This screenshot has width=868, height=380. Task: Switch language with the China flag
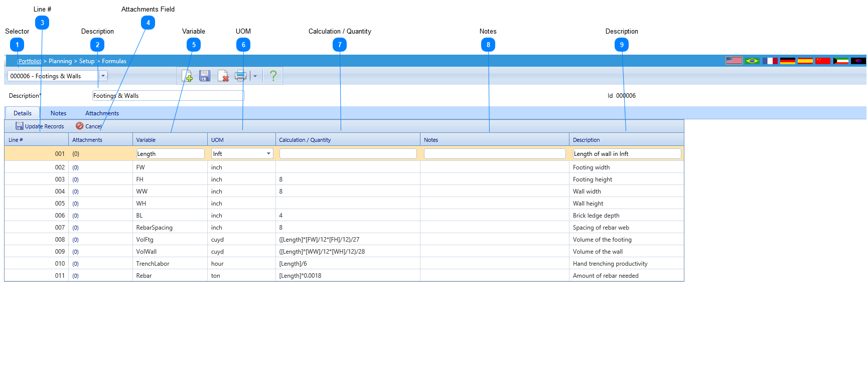[x=823, y=61]
